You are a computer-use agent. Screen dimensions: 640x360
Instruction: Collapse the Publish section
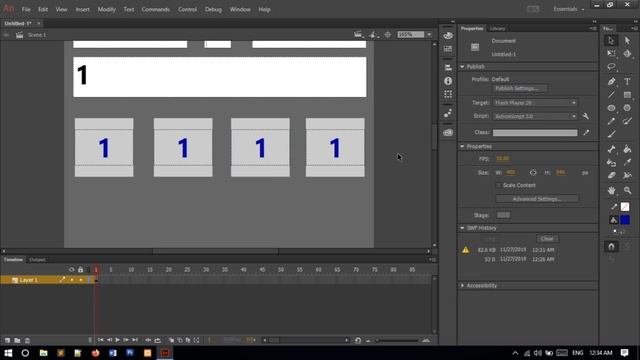[462, 67]
